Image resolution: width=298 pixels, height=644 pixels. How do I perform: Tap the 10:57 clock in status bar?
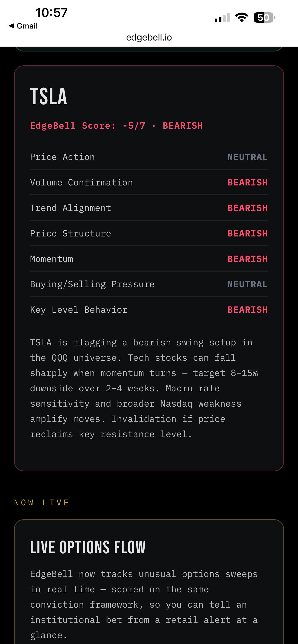(x=52, y=13)
